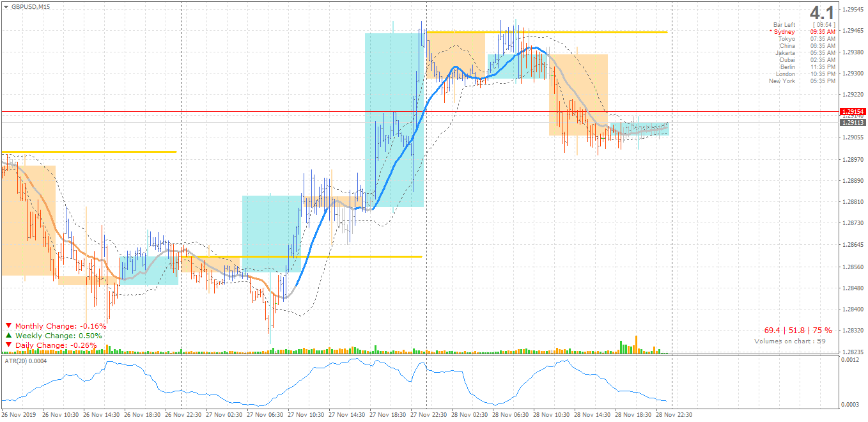This screenshot has height=422, width=868.
Task: Click the Bar Left label
Action: pyautogui.click(x=784, y=25)
